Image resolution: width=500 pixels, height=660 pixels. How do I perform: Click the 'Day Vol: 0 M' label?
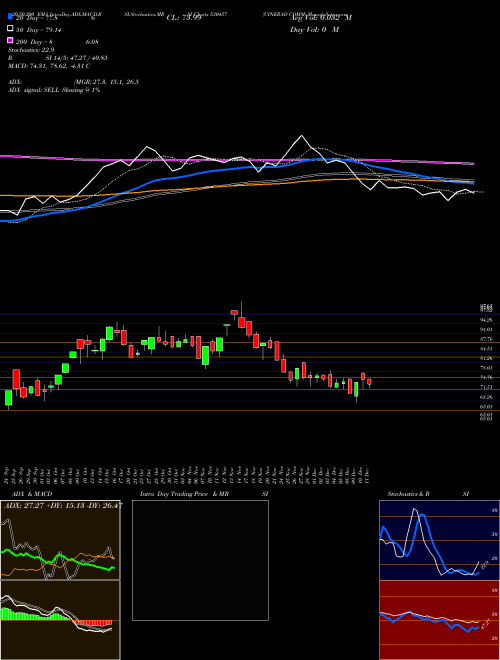click(x=314, y=29)
